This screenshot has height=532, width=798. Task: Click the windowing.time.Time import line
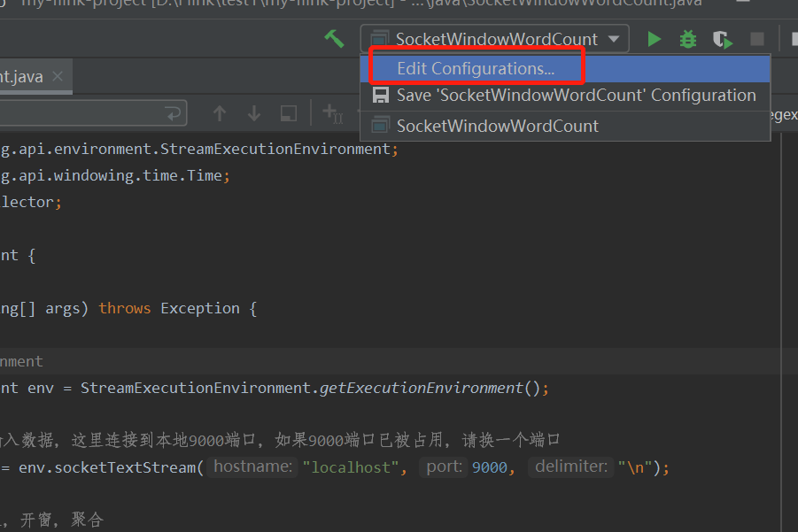(x=115, y=175)
